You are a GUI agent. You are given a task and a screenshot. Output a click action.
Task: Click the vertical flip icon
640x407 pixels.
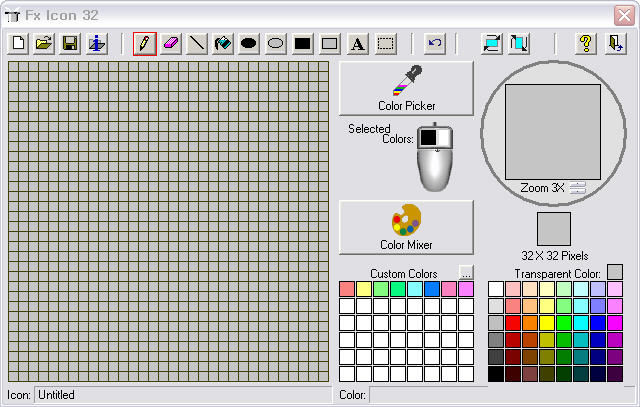click(x=519, y=43)
